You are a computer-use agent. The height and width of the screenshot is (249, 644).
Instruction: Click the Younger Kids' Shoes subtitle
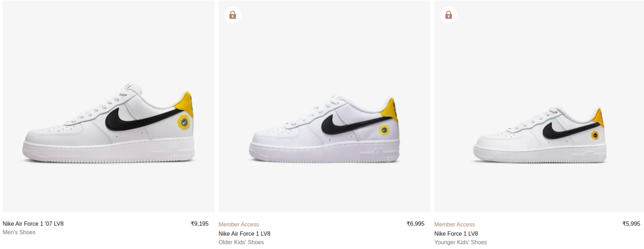point(460,242)
